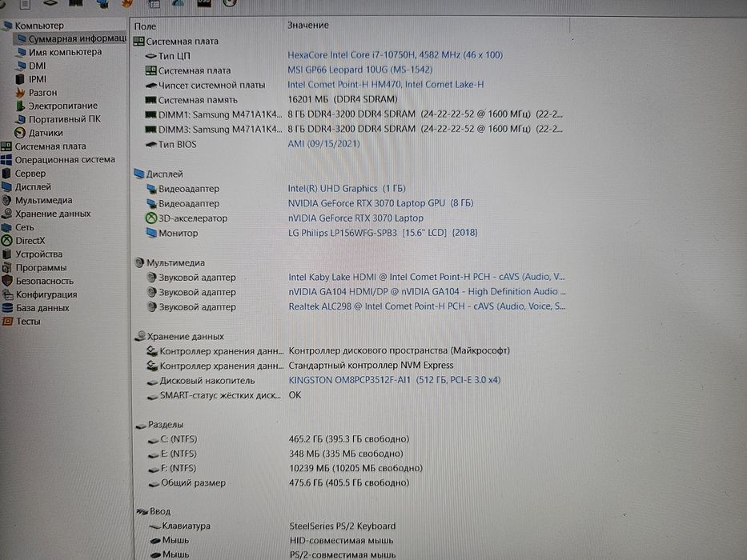Open the LG Philips LP156WFG-SPB3 monitor link
Image resolution: width=747 pixels, height=560 pixels.
pos(383,233)
